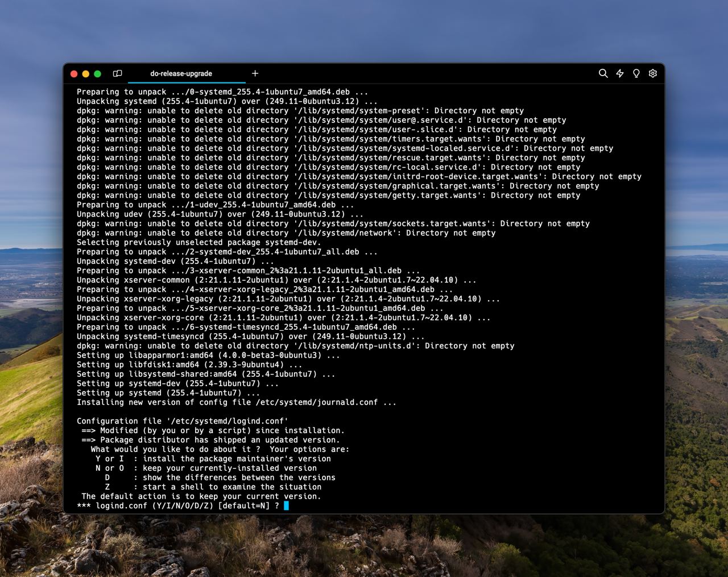
Task: Click the 'Setting up libapparmor1:amd64' output line
Action: tap(208, 355)
